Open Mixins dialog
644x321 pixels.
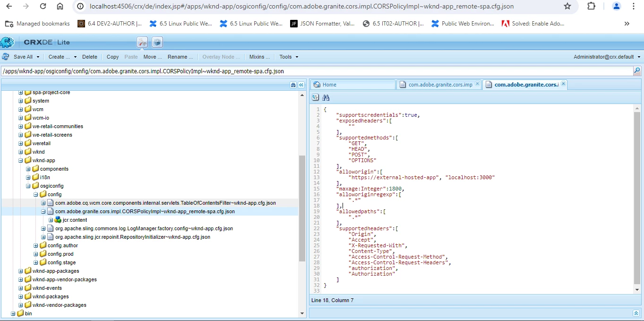point(259,57)
